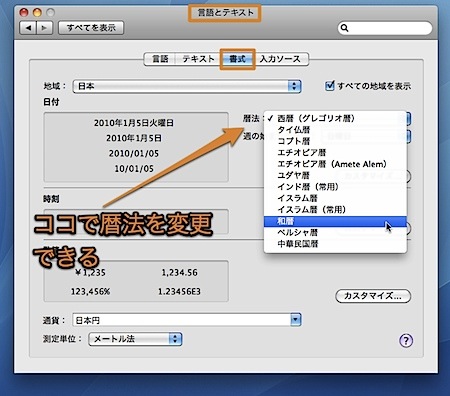
Task: Click number sample 1.23456E3
Action: [179, 292]
